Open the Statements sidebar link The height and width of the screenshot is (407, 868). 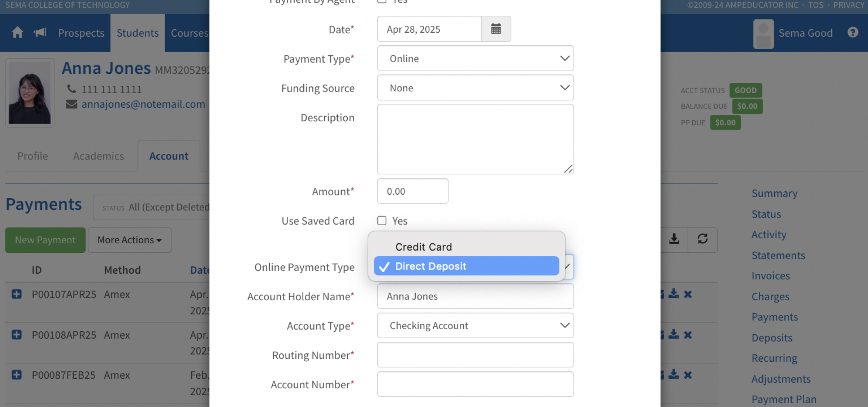click(x=778, y=255)
